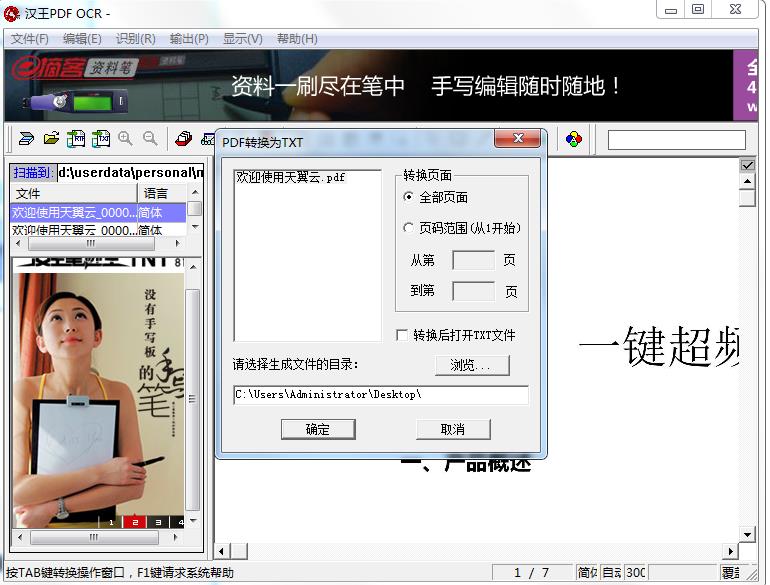Maximize the 汉王PDF OCR window
This screenshot has height=585, width=770.
click(698, 9)
